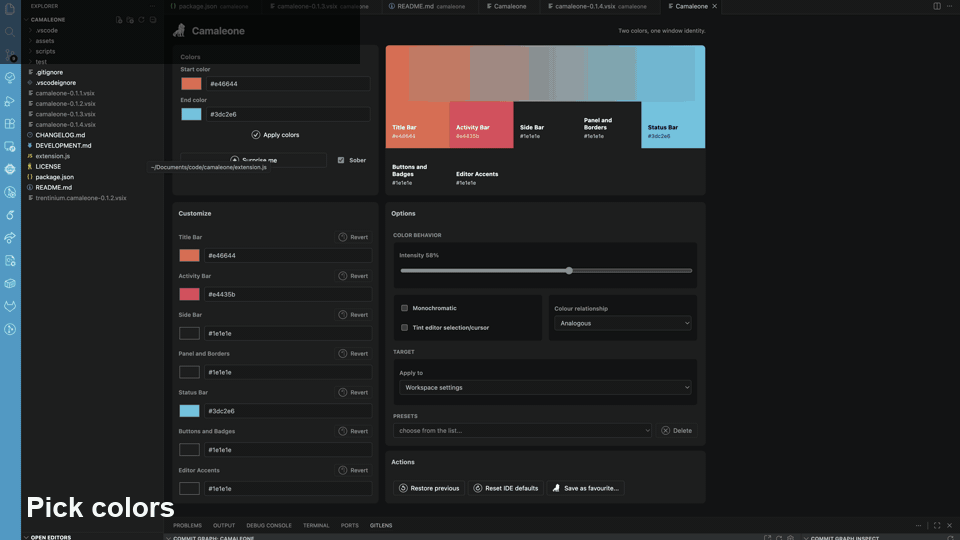
Task: Open Explorer more actions ellipsis
Action: [x=152, y=6]
